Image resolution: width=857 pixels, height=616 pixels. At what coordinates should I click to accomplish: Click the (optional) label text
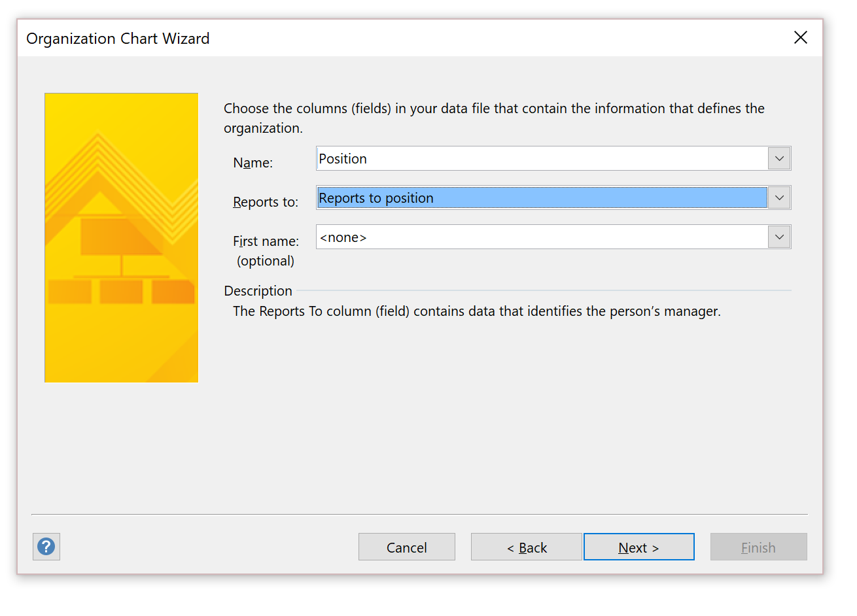(266, 261)
